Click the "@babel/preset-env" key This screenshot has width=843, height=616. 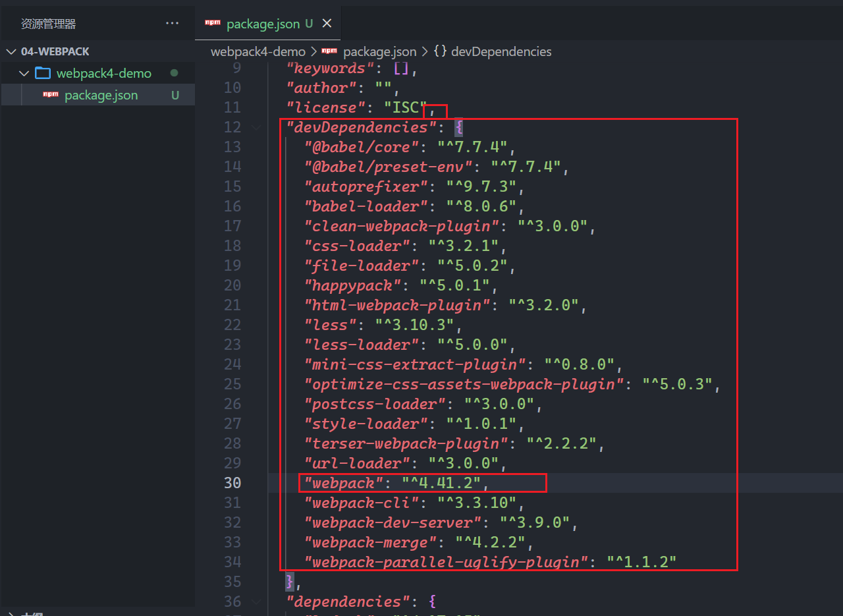coord(389,167)
